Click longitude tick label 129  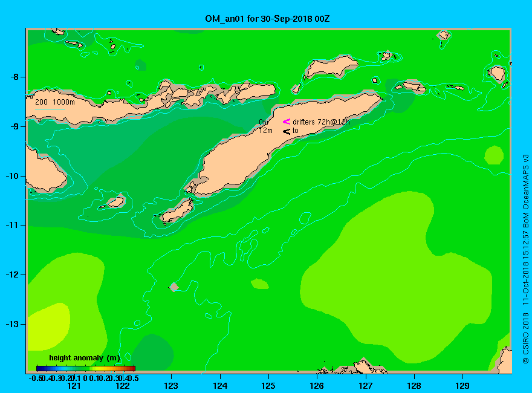[462, 386]
